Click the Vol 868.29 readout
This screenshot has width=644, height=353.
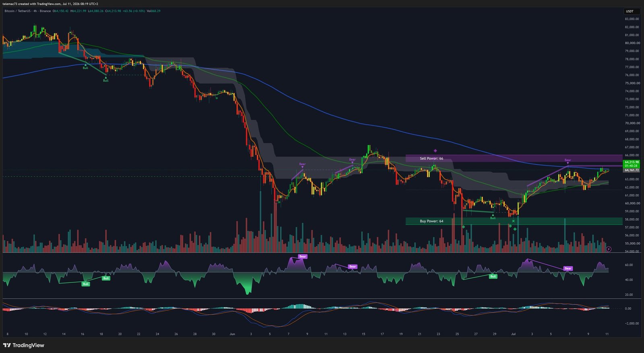pos(153,11)
